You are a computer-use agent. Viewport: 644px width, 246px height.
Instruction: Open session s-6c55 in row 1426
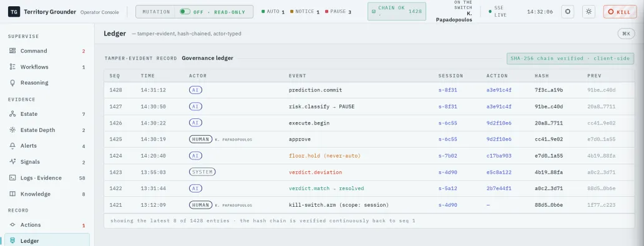pyautogui.click(x=447, y=123)
